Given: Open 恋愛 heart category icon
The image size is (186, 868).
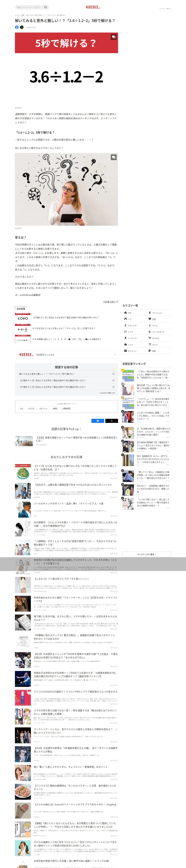Looking at the screenshot, I should [150, 319].
